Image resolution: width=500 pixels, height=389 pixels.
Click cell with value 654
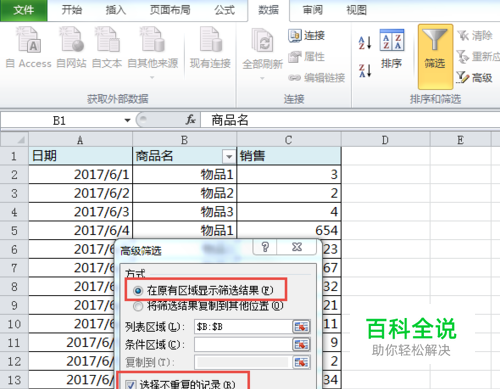pos(289,230)
